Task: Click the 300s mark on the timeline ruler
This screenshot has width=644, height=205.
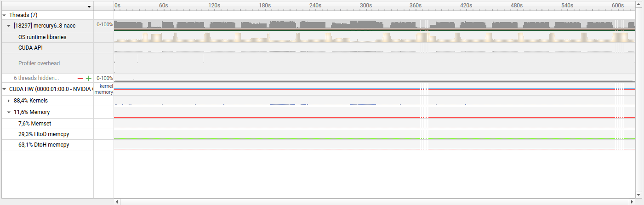Action: [365, 6]
